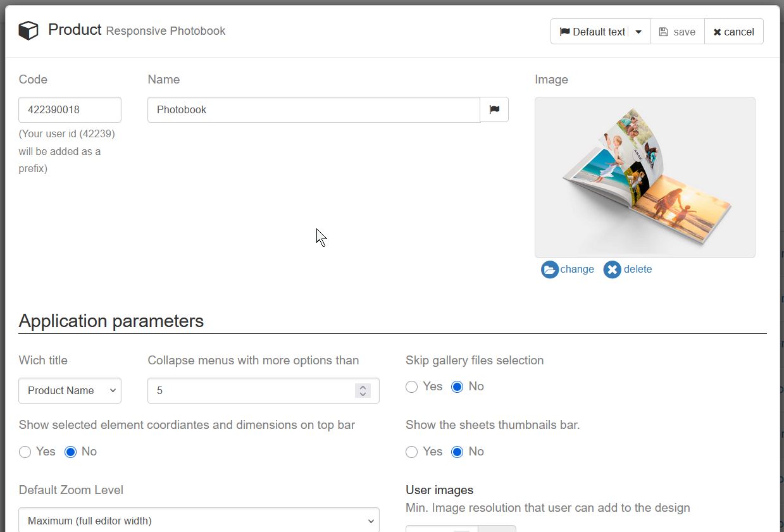
Task: Click the delete image link
Action: point(638,269)
